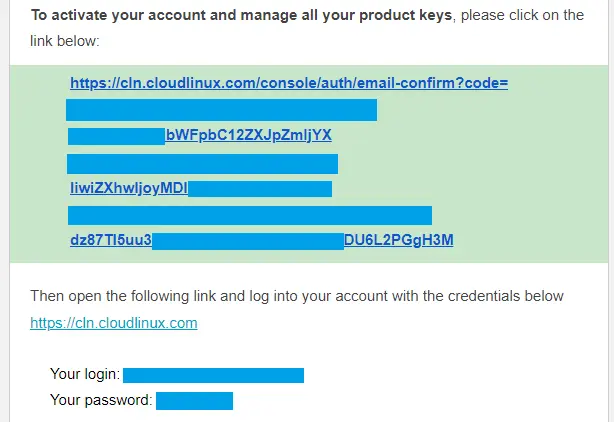Click the link fragment starting with liwiZXhw
Screen dimensions: 614x422
[x=128, y=188]
